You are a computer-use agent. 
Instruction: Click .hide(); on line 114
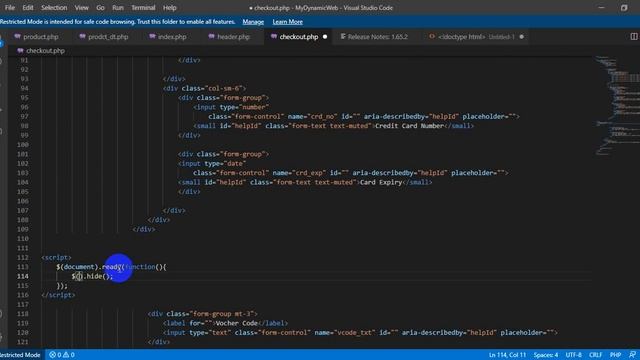(98, 276)
